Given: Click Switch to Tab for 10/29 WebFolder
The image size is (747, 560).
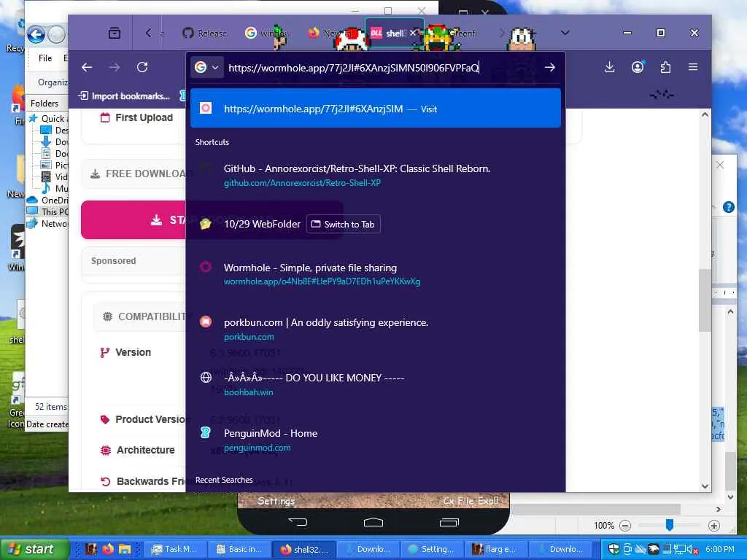Looking at the screenshot, I should 344,225.
